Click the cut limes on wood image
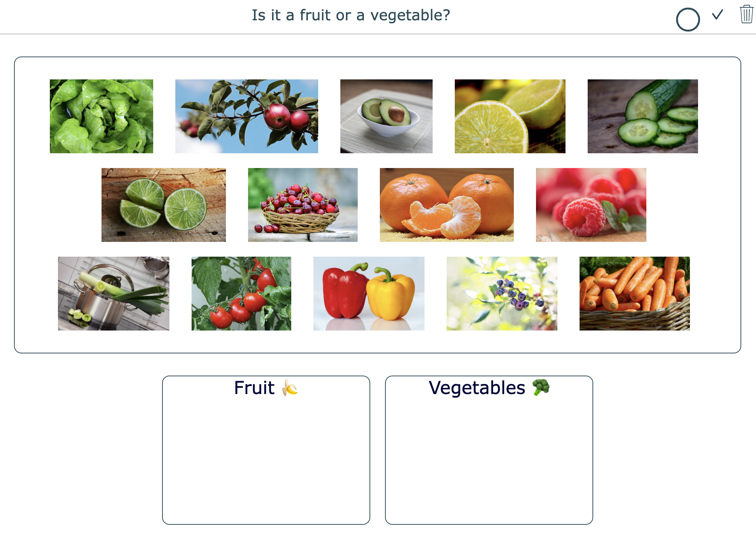The width and height of the screenshot is (756, 534). coord(164,205)
